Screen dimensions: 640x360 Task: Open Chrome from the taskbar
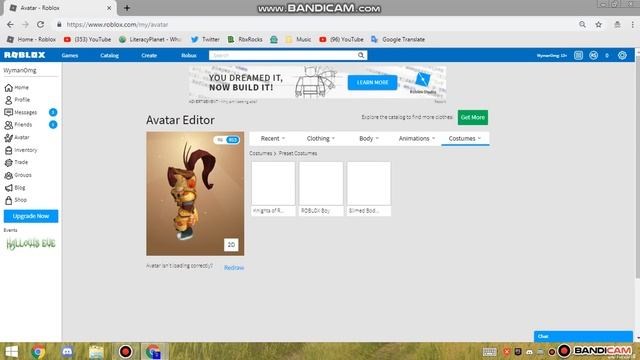(38, 351)
